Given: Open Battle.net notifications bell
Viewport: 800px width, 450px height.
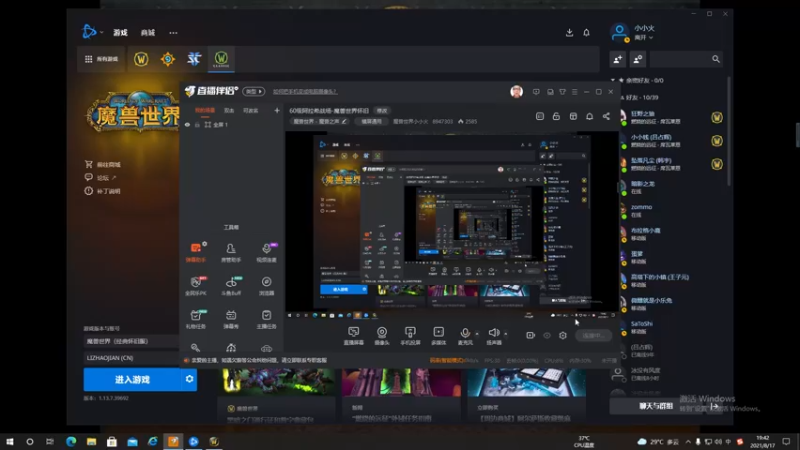Looking at the screenshot, I should (x=586, y=33).
